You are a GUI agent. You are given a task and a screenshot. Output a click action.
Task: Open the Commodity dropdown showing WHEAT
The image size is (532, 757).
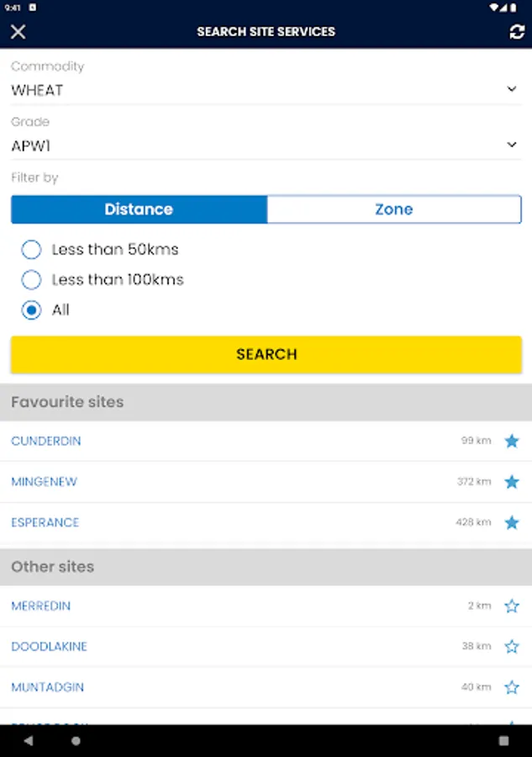266,90
